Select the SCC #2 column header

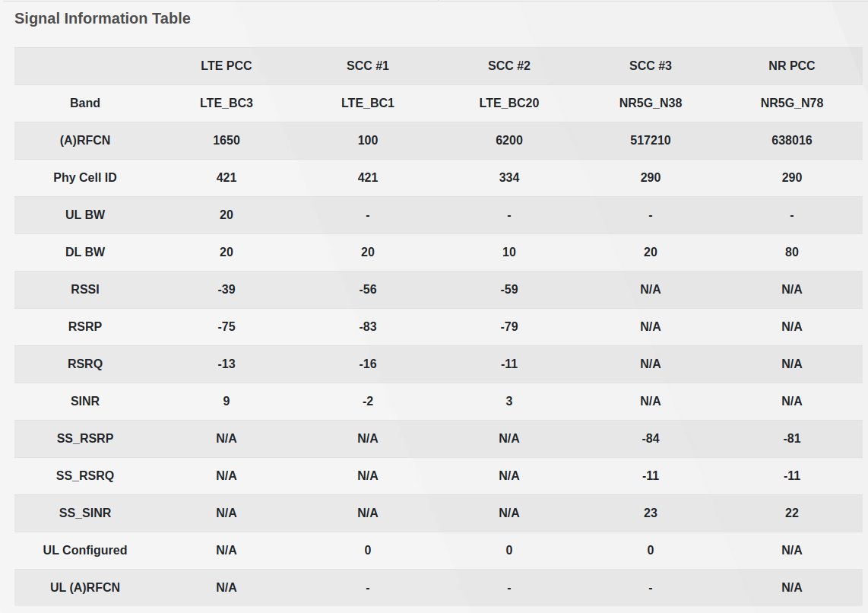point(509,66)
